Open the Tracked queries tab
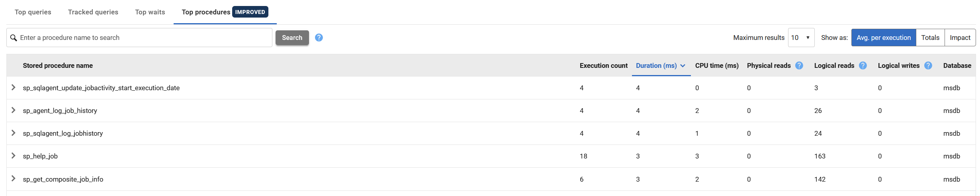 tap(93, 12)
